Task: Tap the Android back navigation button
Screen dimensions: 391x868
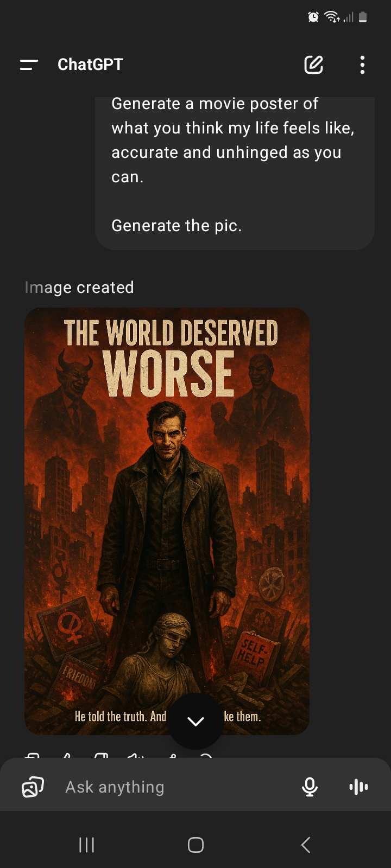Action: click(306, 845)
